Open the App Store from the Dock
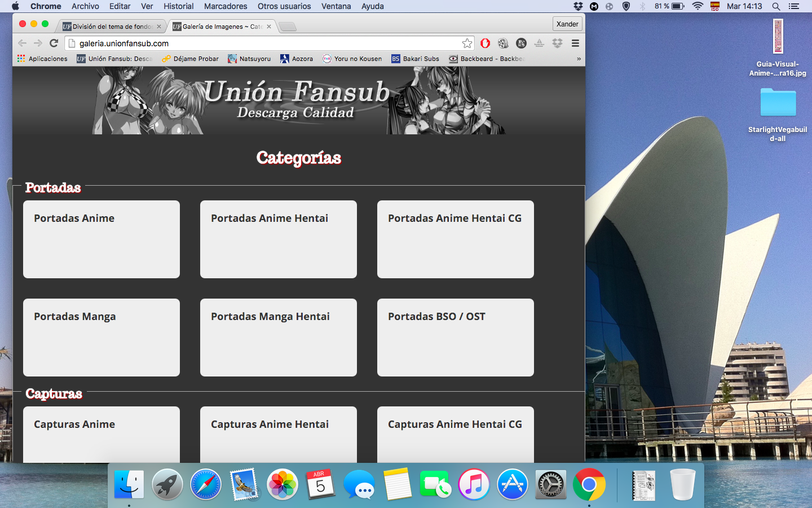 [x=513, y=484]
